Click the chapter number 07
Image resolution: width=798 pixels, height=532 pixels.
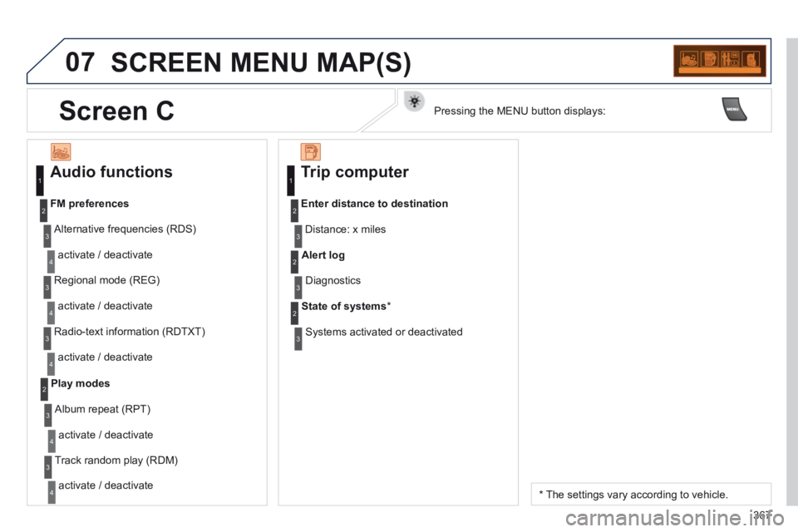point(80,62)
